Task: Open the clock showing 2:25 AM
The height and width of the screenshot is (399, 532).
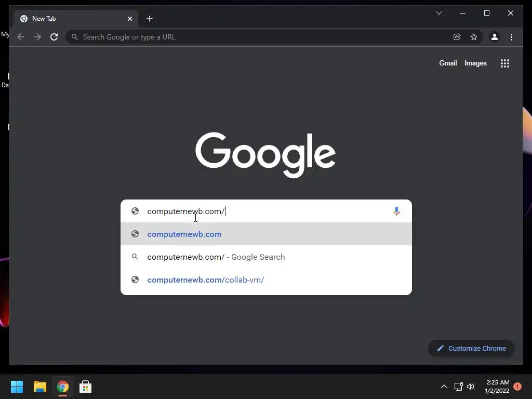Action: point(497,387)
